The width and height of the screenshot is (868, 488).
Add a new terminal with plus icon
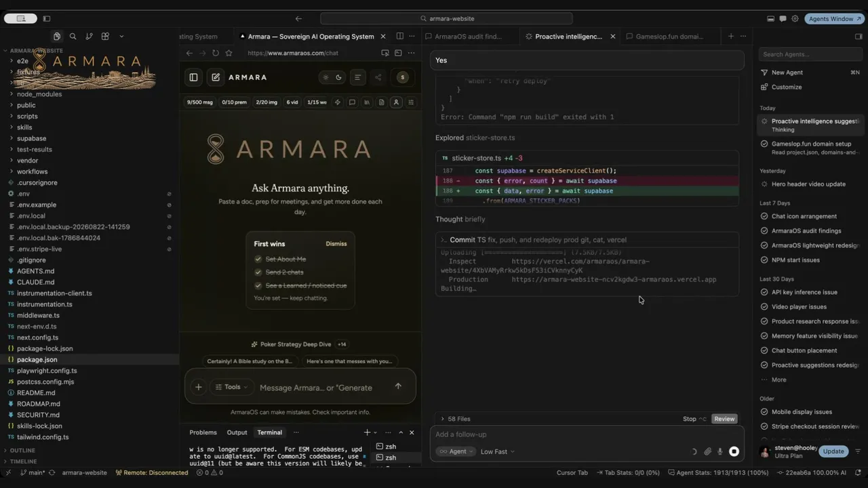pos(367,432)
